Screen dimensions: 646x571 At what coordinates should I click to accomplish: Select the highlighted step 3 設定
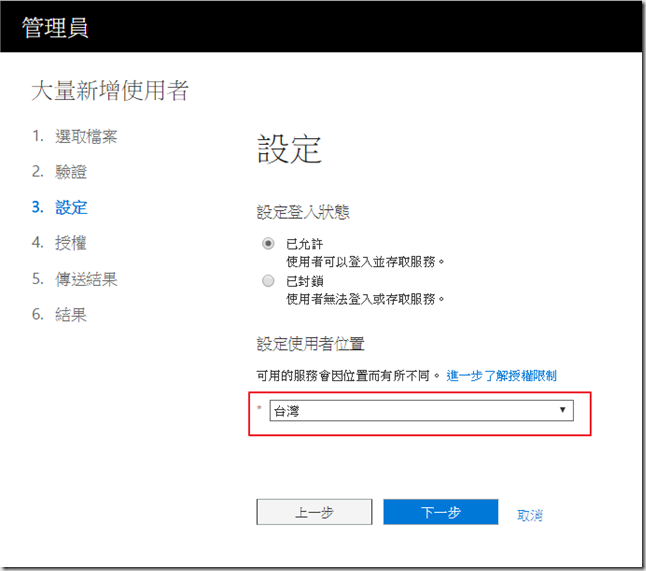(x=71, y=207)
